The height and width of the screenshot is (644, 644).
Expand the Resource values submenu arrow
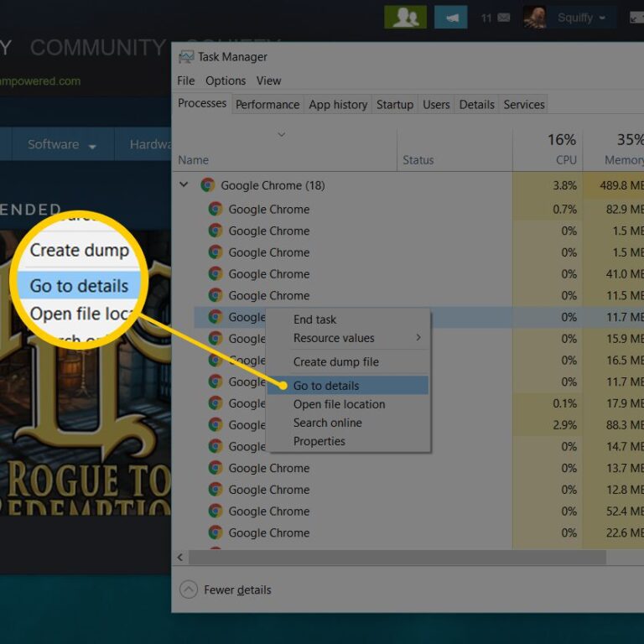[418, 338]
